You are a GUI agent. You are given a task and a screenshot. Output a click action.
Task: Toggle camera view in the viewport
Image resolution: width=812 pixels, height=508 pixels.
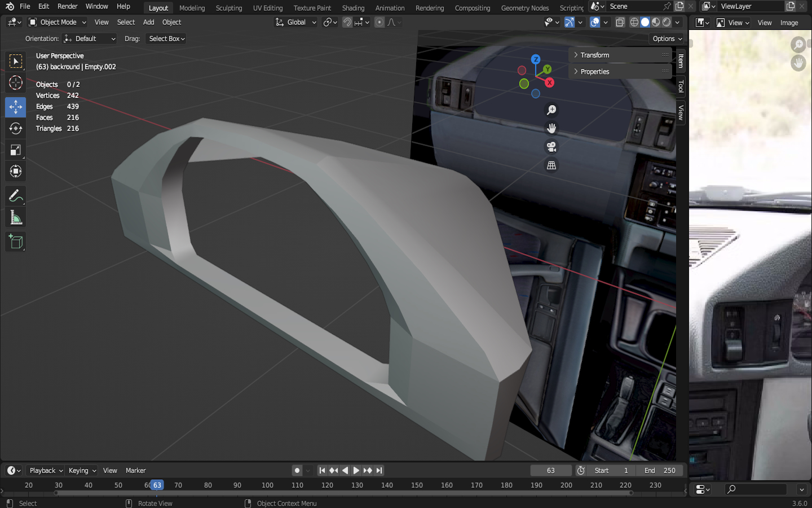click(x=551, y=147)
